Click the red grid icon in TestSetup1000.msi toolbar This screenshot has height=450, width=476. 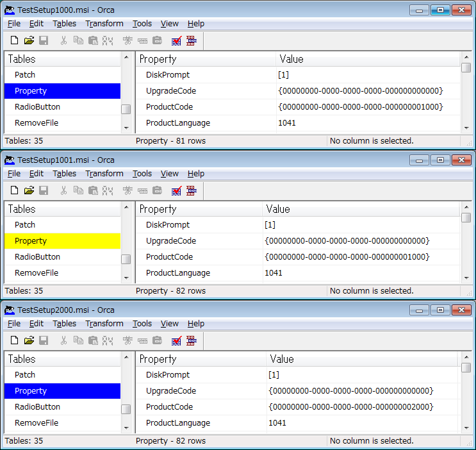point(191,40)
